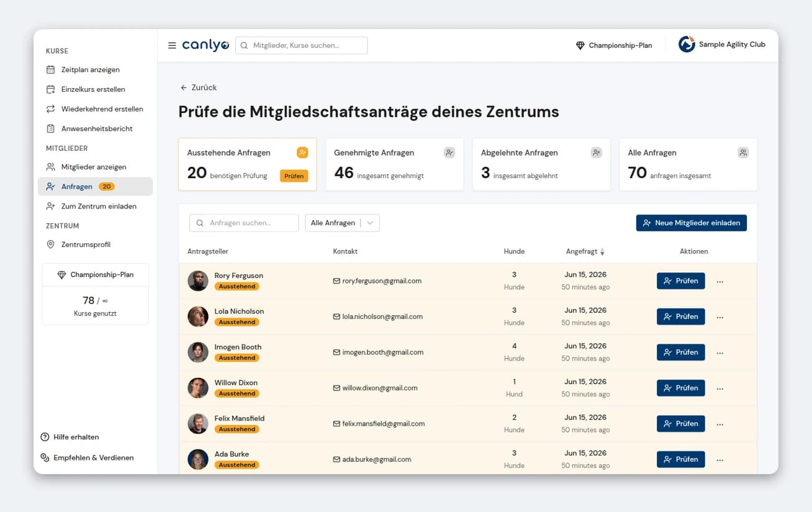Click Prüfen for Felix Mansfield

pyautogui.click(x=681, y=423)
